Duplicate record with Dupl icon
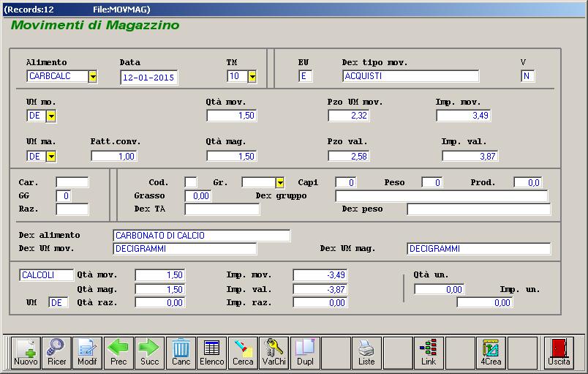This screenshot has width=588, height=374. tap(305, 353)
